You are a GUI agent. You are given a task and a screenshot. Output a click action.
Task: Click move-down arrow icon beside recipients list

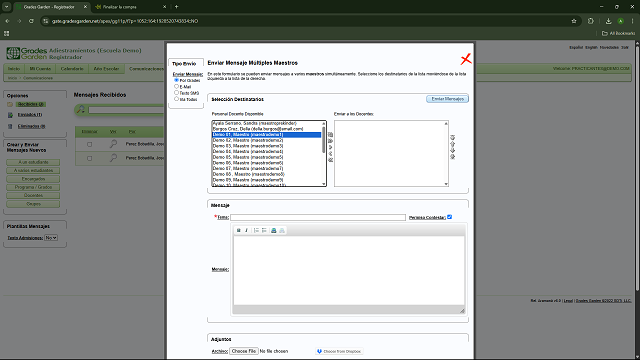click(452, 150)
